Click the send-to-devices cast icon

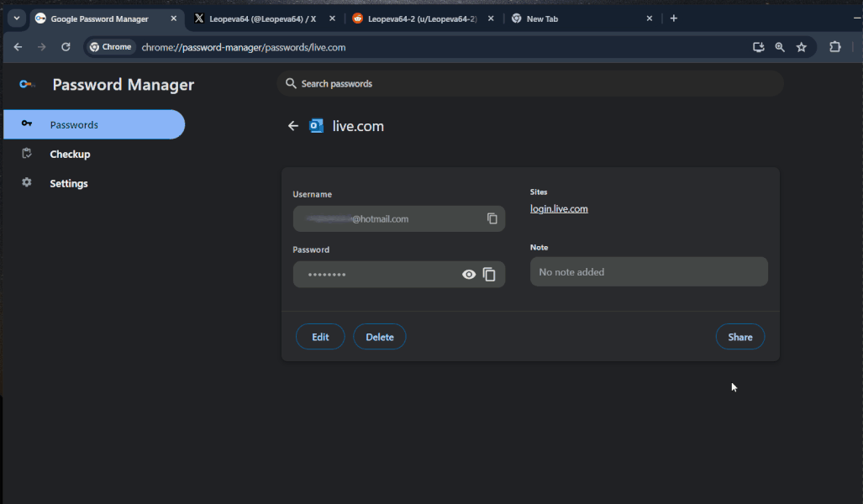click(758, 47)
